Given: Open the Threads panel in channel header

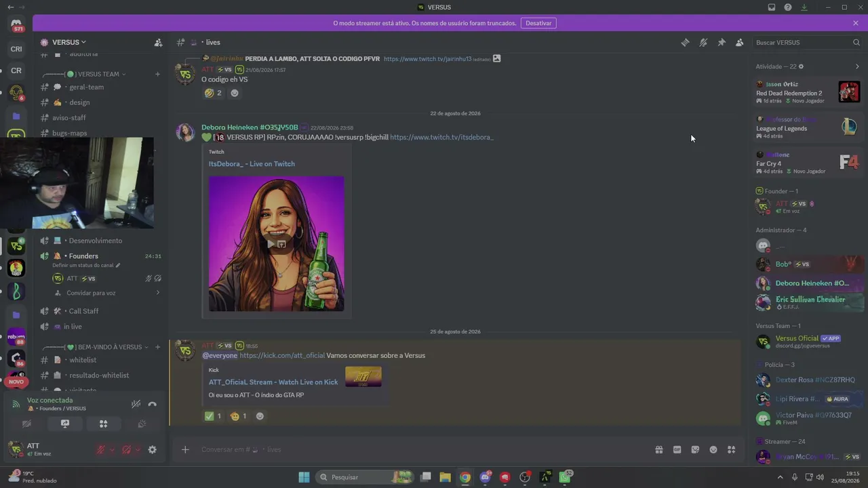Looking at the screenshot, I should coord(685,42).
